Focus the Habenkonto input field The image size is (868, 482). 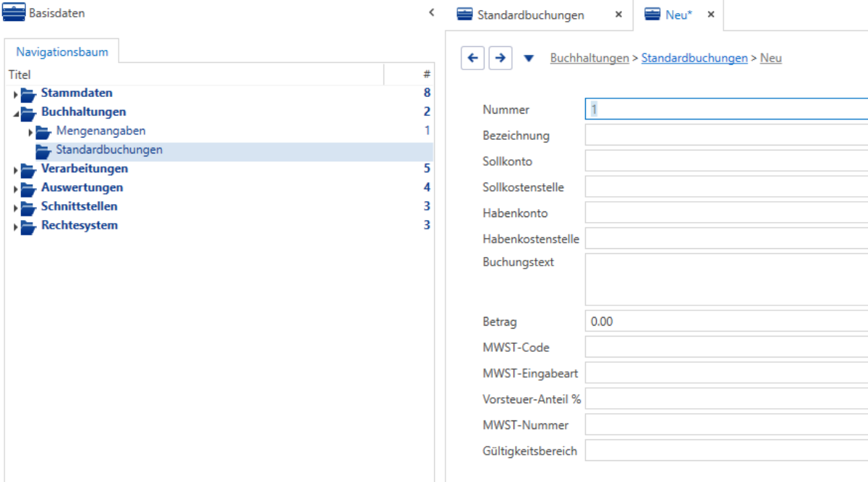click(726, 213)
